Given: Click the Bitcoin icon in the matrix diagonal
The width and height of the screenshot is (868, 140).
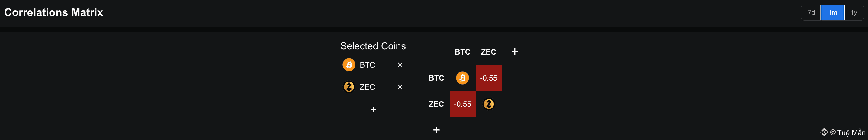Looking at the screenshot, I should click(462, 78).
